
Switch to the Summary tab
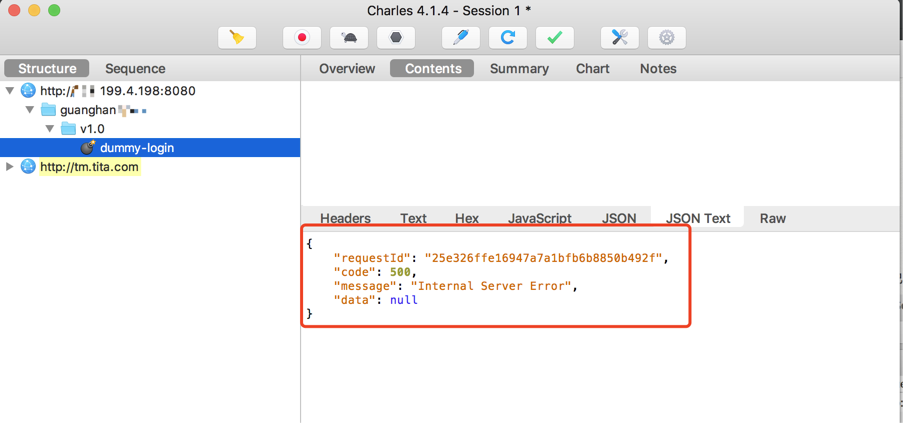pyautogui.click(x=519, y=69)
